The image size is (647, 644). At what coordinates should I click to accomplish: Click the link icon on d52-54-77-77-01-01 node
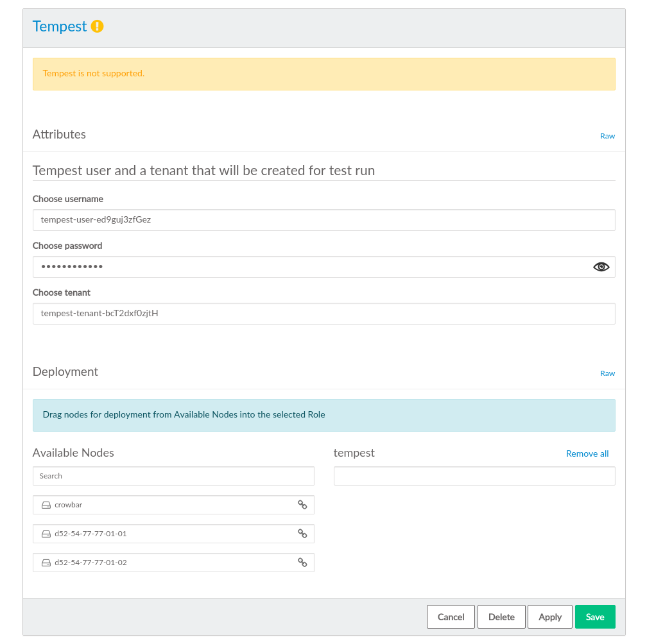[302, 534]
